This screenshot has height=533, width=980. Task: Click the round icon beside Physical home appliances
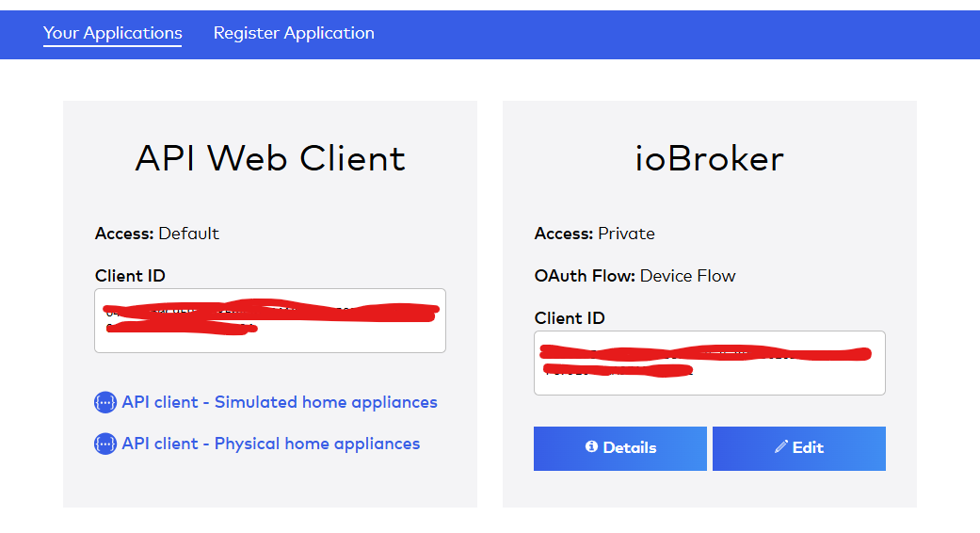tap(105, 444)
